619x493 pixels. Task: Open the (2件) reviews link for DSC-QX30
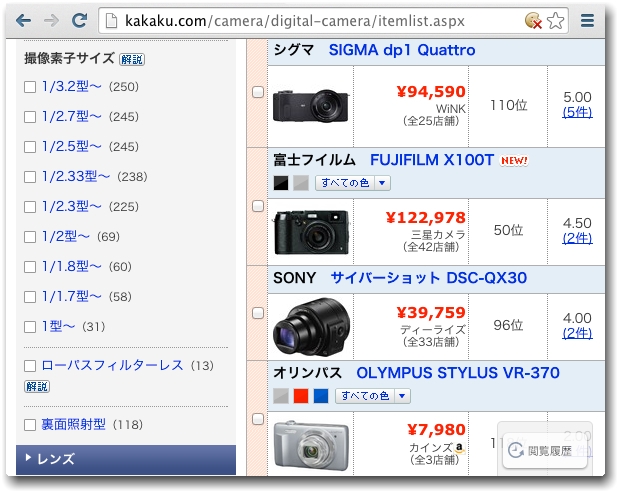(x=577, y=334)
